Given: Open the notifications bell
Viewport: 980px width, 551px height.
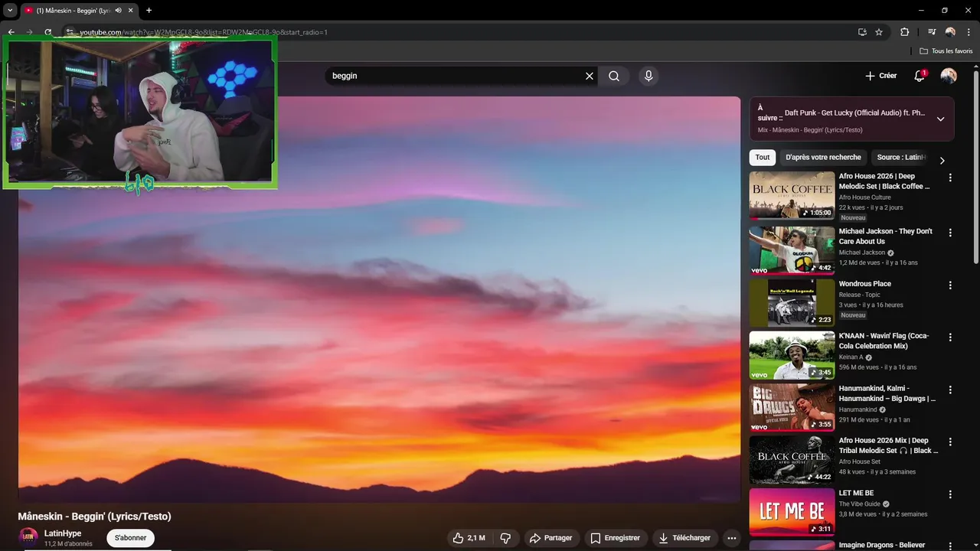Looking at the screenshot, I should pyautogui.click(x=920, y=76).
